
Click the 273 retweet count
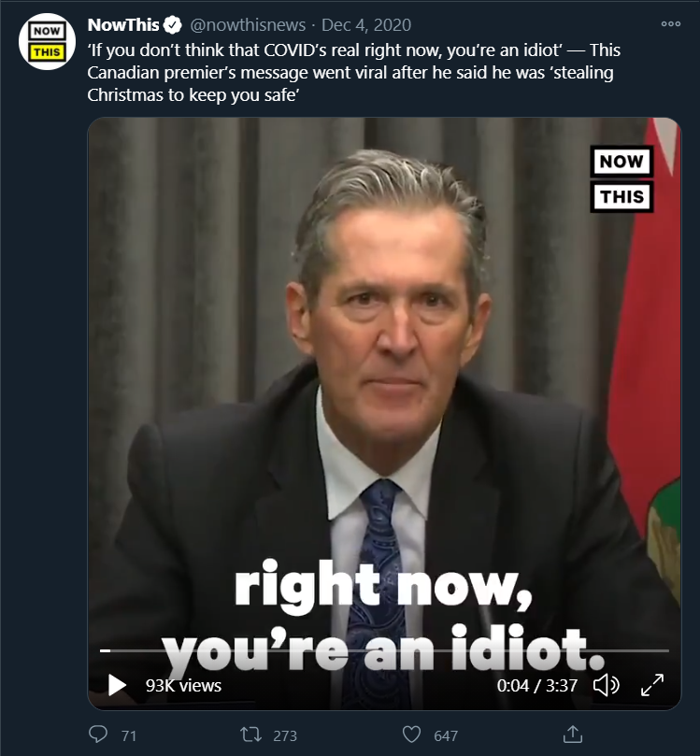pyautogui.click(x=284, y=735)
